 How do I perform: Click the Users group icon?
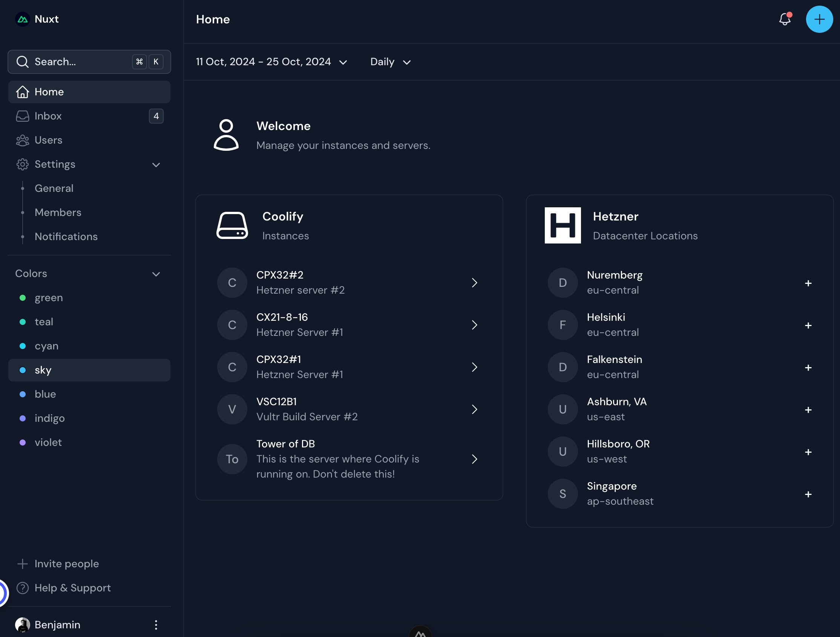22,140
